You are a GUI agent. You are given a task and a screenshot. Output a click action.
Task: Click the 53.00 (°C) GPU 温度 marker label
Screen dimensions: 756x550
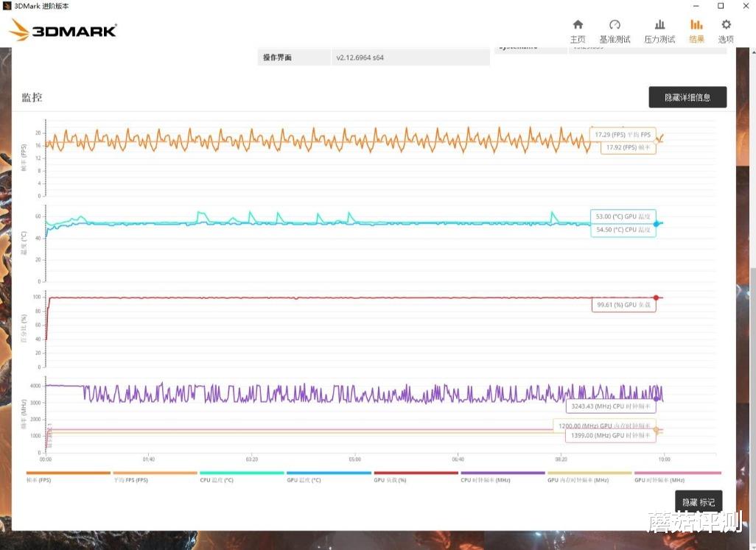623,216
